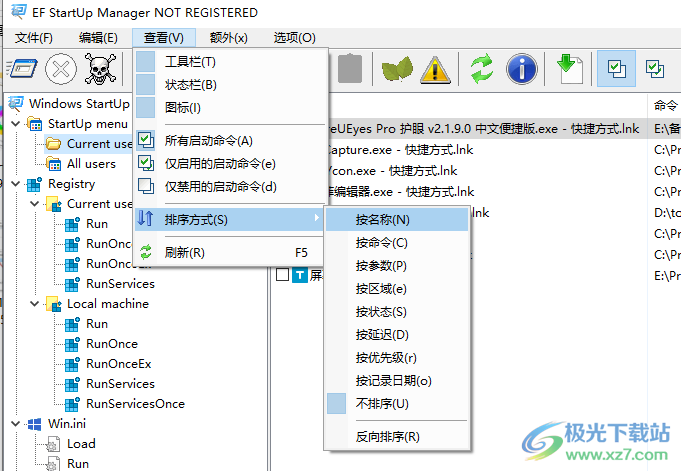The height and width of the screenshot is (471, 681).
Task: Sort by 按命令(C)
Action: tap(397, 243)
